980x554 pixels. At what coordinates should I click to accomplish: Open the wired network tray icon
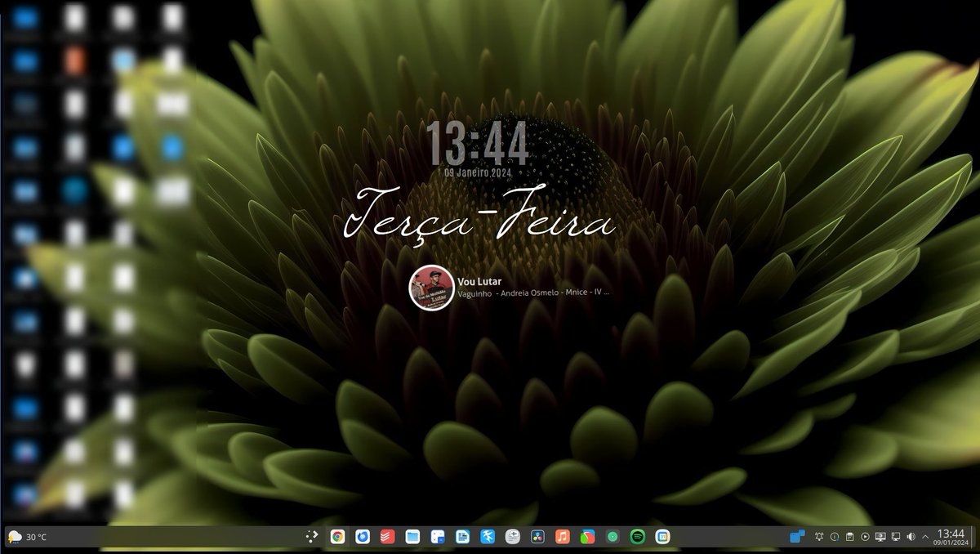coord(896,537)
